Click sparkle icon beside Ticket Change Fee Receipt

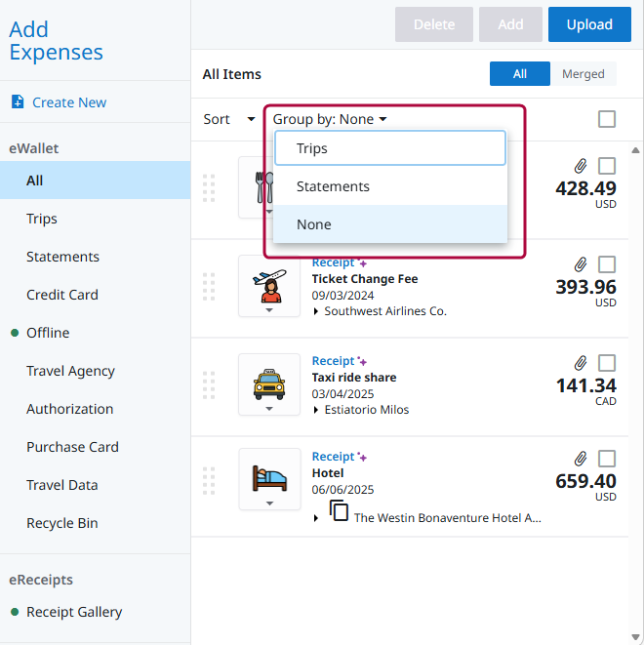362,262
